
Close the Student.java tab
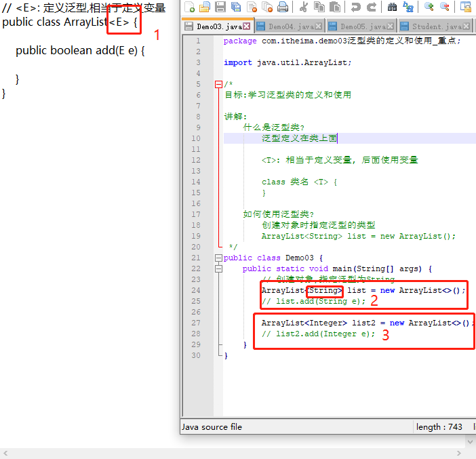click(466, 26)
